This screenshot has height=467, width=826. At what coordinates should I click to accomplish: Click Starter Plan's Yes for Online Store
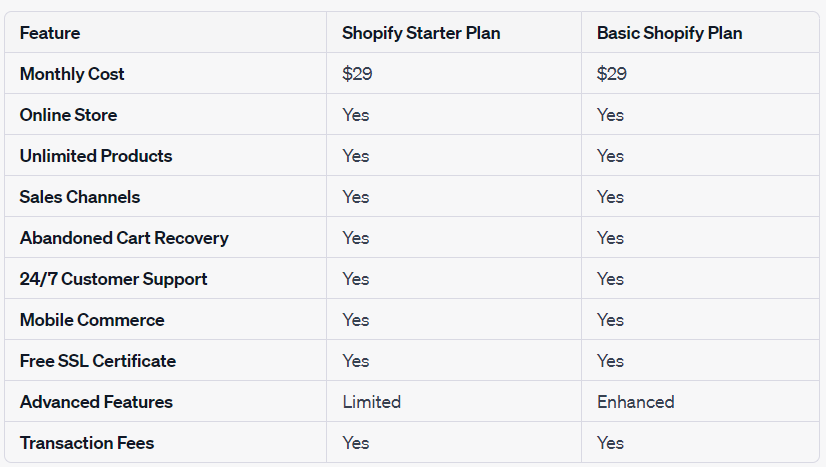[x=356, y=115]
